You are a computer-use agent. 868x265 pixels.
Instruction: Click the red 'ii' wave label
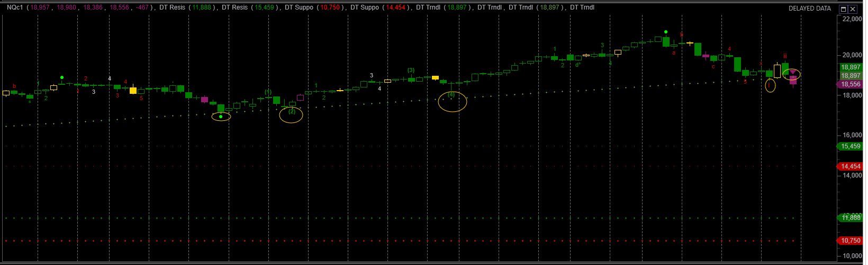(785, 56)
